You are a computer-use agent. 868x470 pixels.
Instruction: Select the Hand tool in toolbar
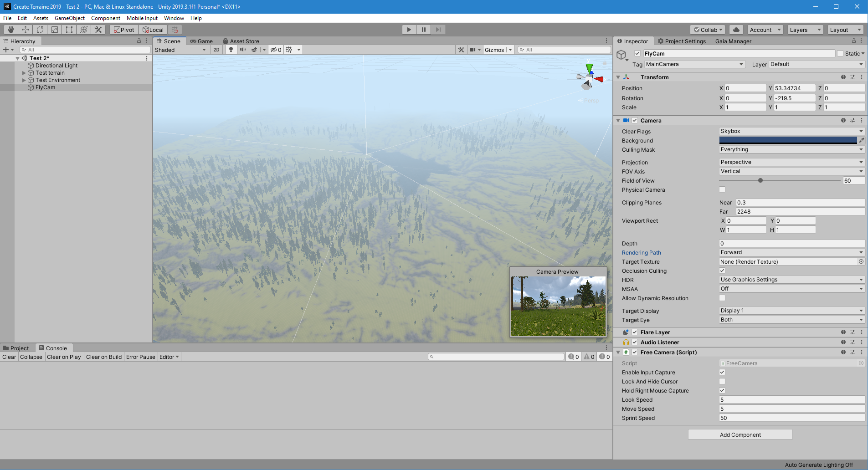[11, 30]
